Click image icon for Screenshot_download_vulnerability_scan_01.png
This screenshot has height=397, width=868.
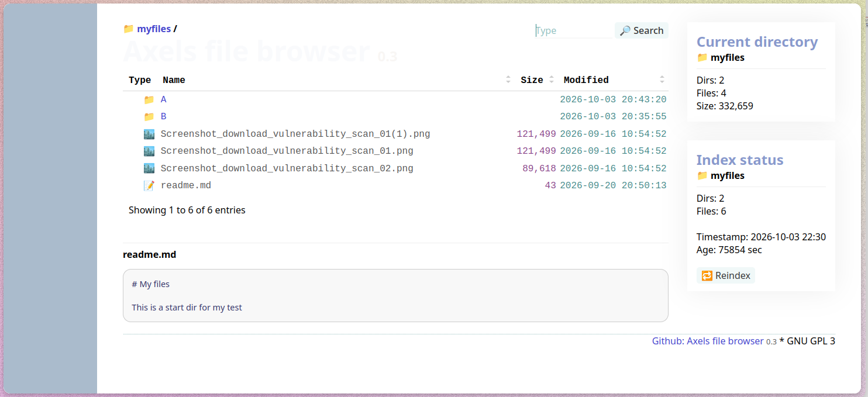pyautogui.click(x=149, y=151)
